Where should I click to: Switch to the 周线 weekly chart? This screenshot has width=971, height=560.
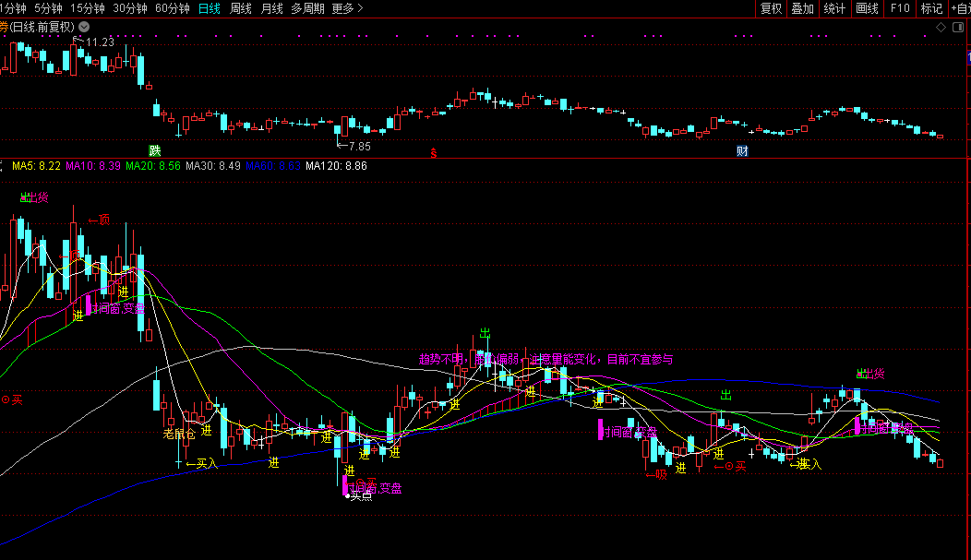[241, 8]
